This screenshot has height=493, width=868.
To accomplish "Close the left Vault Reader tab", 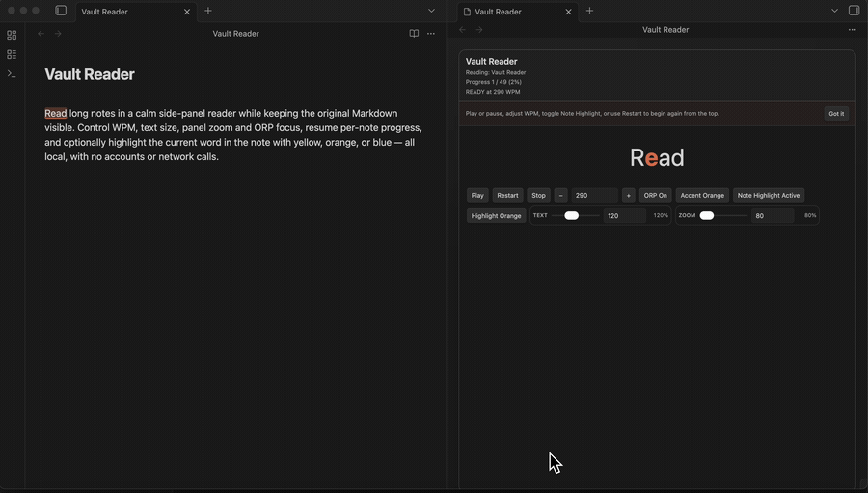I will click(187, 12).
